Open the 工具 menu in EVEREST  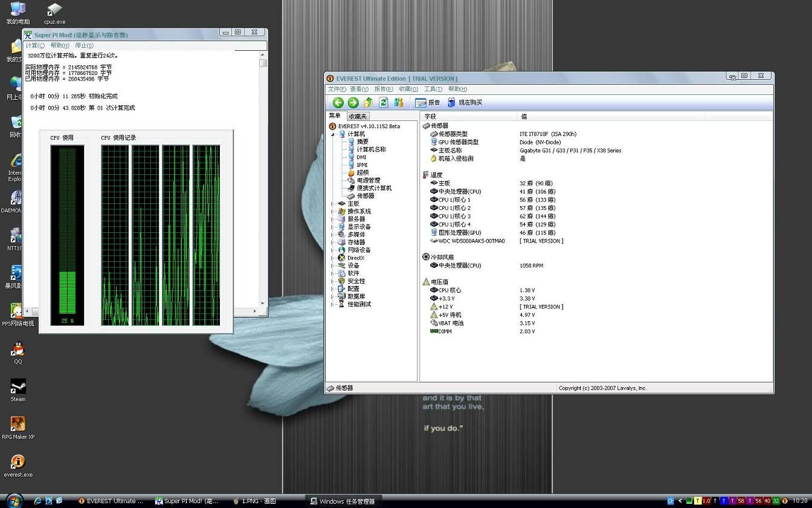pos(433,90)
